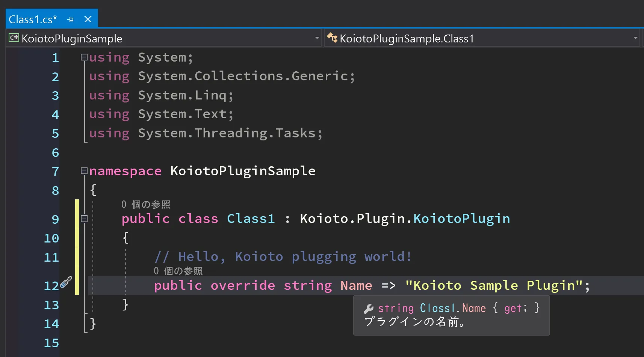Viewport: 644px width, 357px height.
Task: Click the KoiotoPlugin base class name
Action: tap(461, 218)
